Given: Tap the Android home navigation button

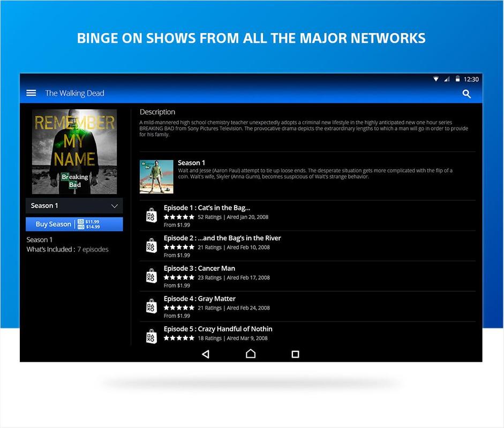Looking at the screenshot, I should pyautogui.click(x=251, y=354).
